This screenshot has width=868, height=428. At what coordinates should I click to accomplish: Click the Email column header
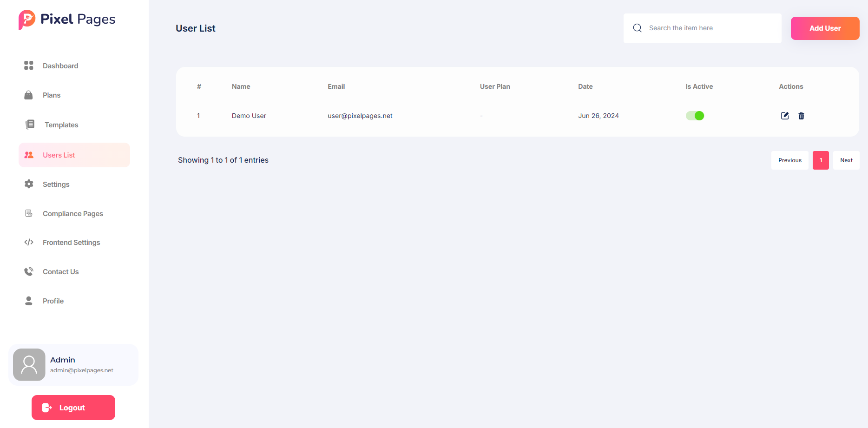tap(336, 86)
